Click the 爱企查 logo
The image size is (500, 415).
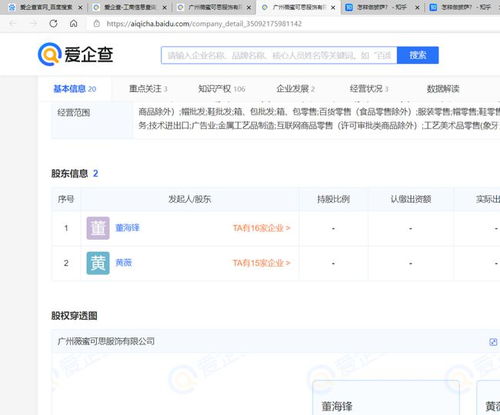[76, 54]
